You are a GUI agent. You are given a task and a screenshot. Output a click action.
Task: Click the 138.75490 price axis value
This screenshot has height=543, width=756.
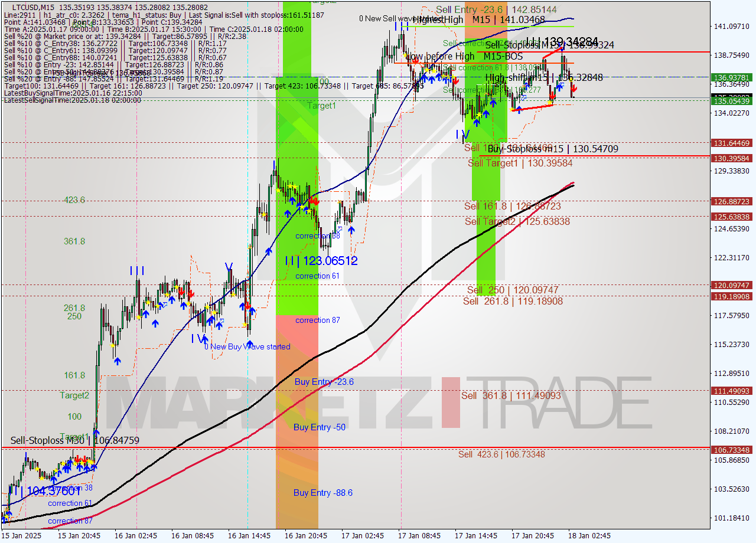point(732,55)
